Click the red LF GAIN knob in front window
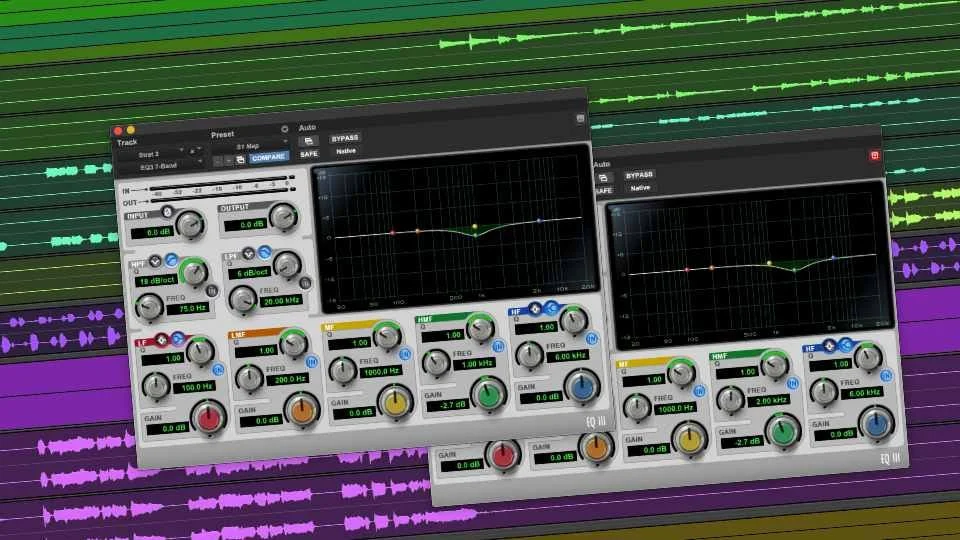This screenshot has width=960, height=540. 209,418
